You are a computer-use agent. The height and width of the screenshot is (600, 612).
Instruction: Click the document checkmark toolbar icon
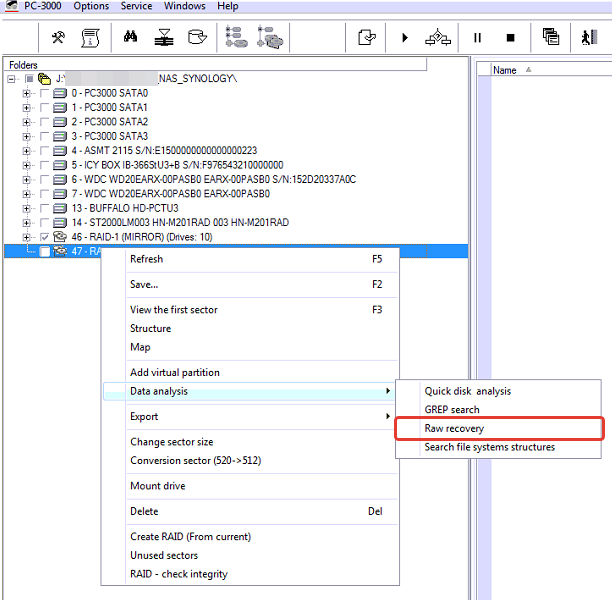pos(366,37)
